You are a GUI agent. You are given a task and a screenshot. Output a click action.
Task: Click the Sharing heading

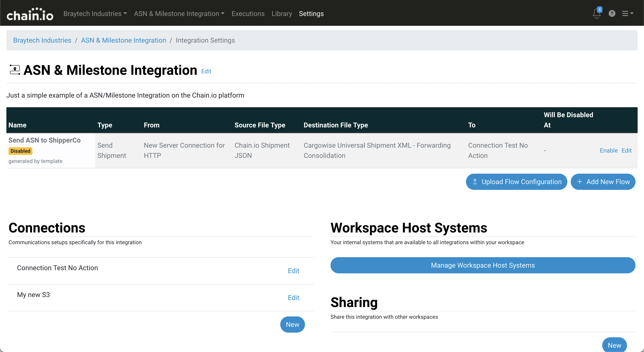tap(354, 302)
